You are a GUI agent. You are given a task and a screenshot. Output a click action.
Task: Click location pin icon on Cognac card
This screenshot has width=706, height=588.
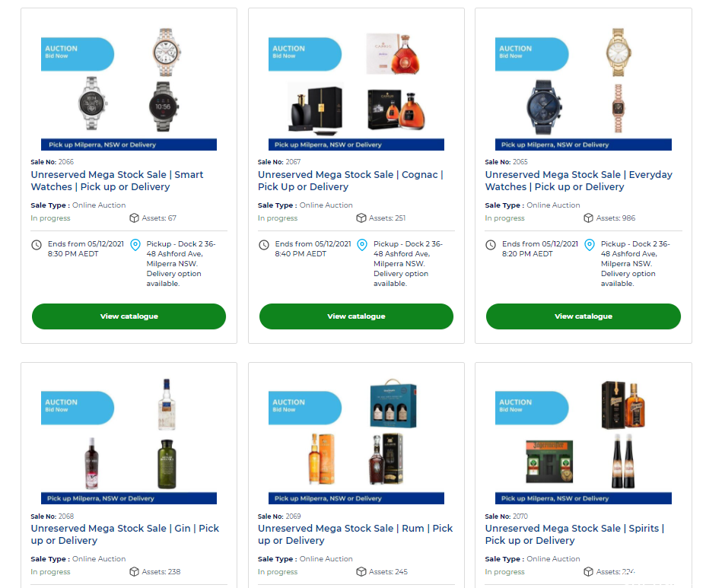[x=362, y=244]
